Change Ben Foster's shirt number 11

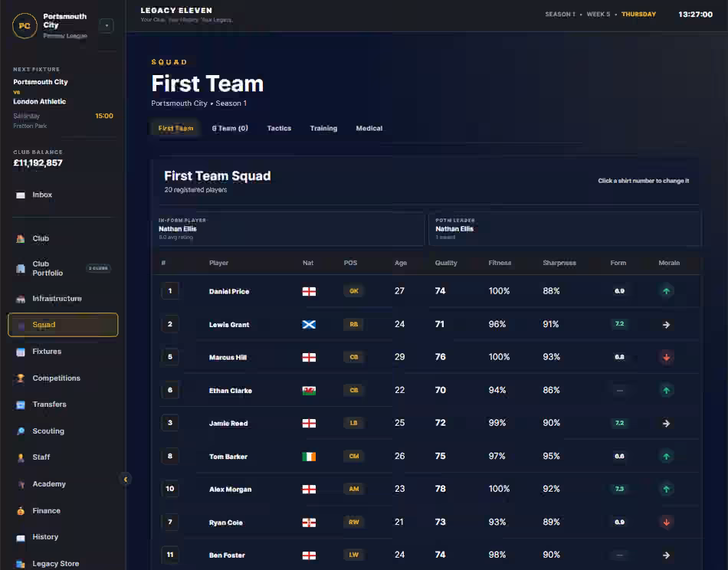coord(170,555)
